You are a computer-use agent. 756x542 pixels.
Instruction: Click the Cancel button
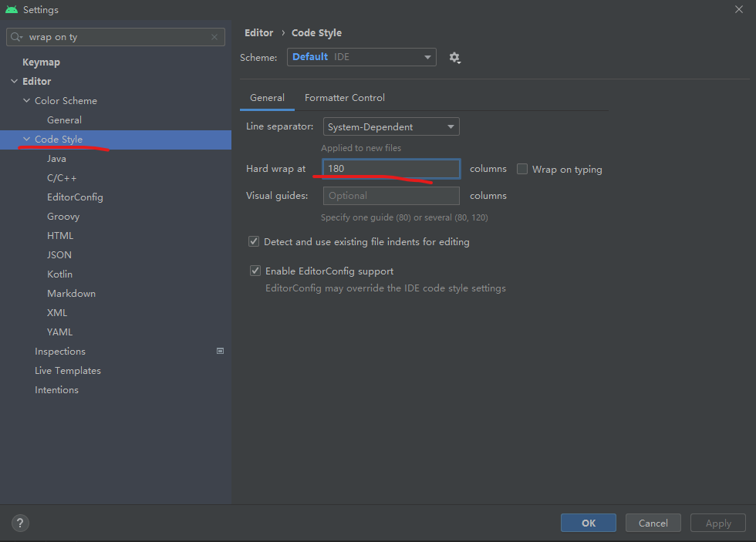pos(653,523)
